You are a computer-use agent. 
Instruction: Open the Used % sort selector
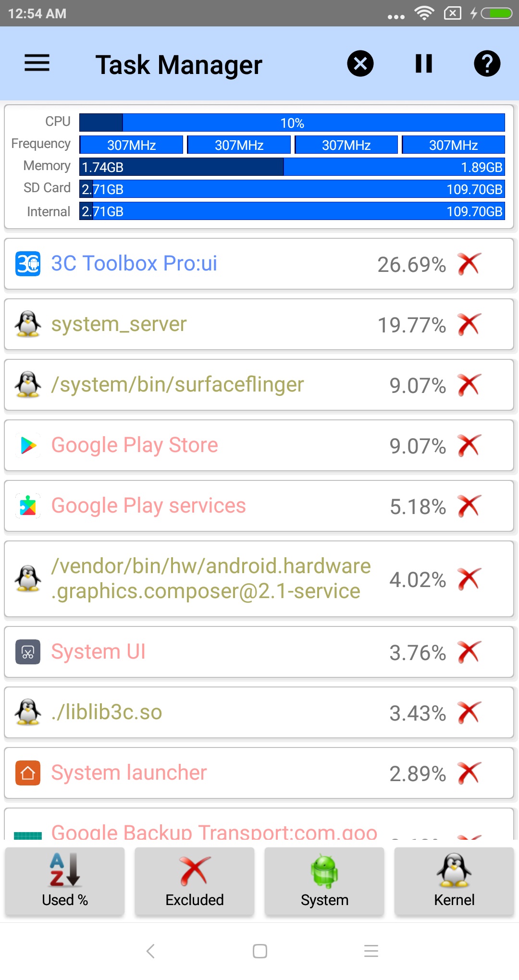click(65, 882)
